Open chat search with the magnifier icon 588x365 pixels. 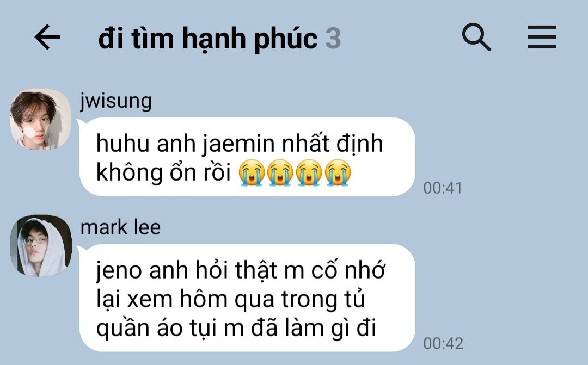pos(476,37)
